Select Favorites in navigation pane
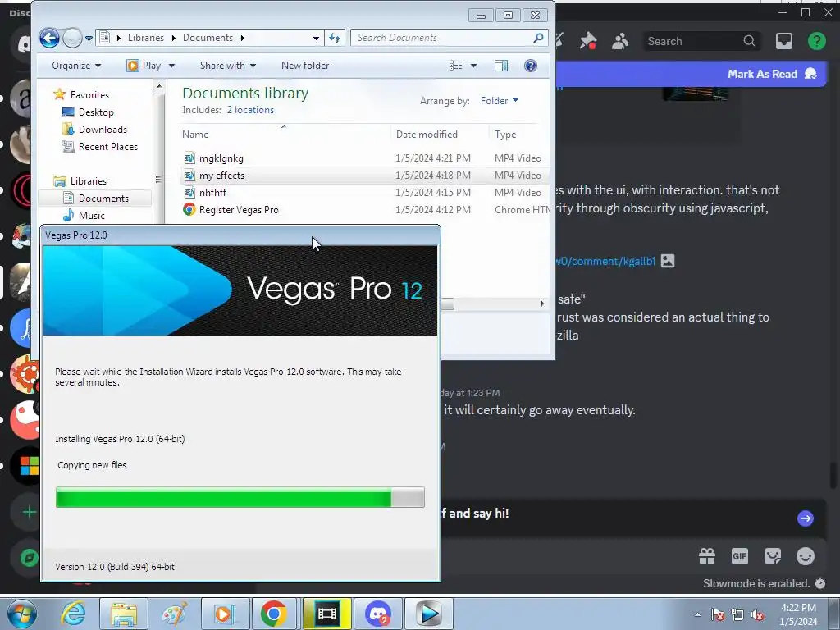Viewport: 840px width, 630px height. (x=89, y=95)
